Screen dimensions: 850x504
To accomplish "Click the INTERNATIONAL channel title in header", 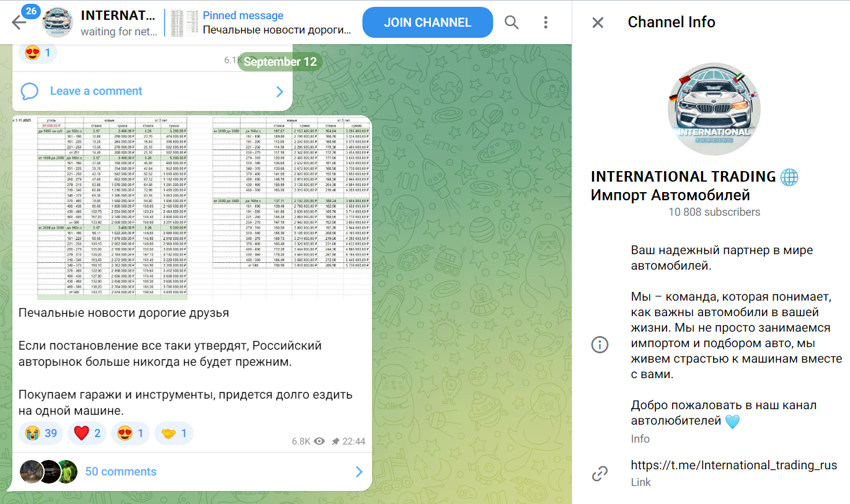I will [x=118, y=16].
